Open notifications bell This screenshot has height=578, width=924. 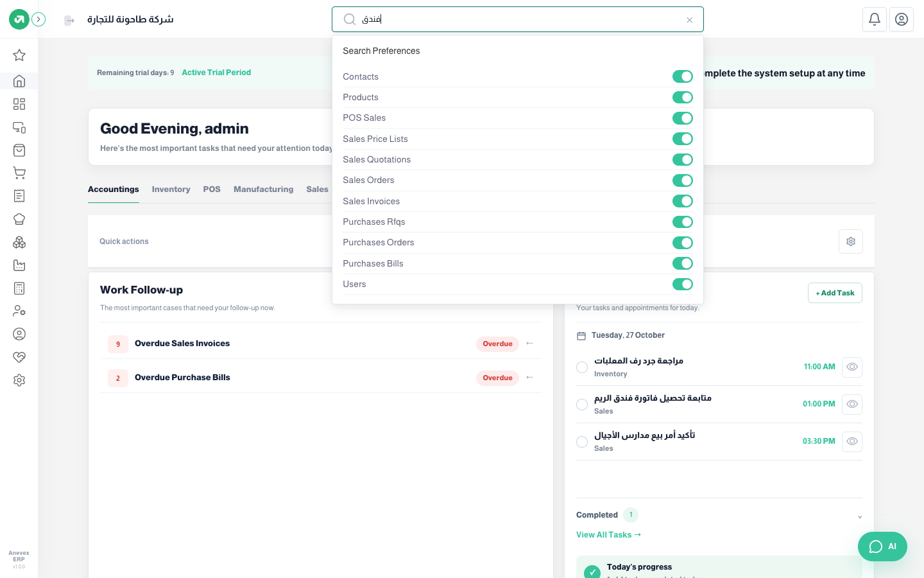[875, 19]
